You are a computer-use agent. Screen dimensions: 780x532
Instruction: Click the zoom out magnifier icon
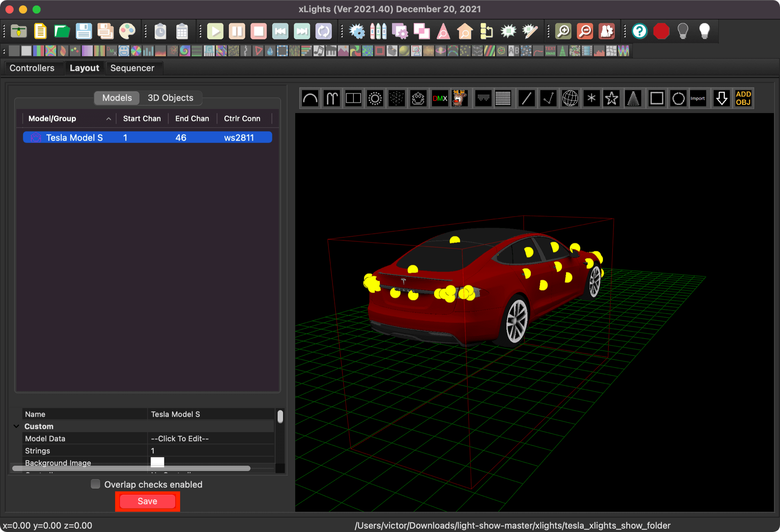tap(585, 31)
